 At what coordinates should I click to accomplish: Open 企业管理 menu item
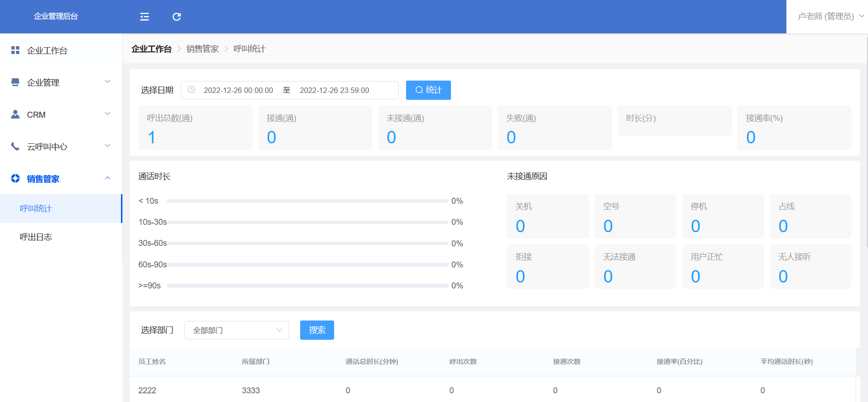[x=61, y=82]
